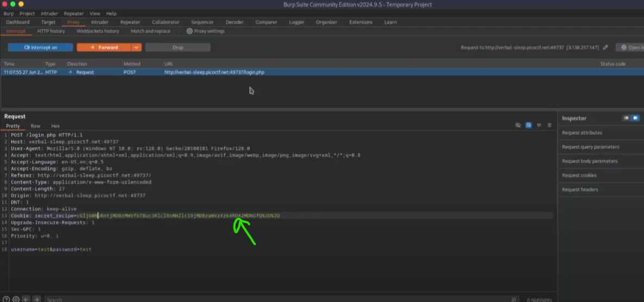The height and width of the screenshot is (302, 644).
Task: Select the Intercept sub-tab
Action: (x=16, y=31)
